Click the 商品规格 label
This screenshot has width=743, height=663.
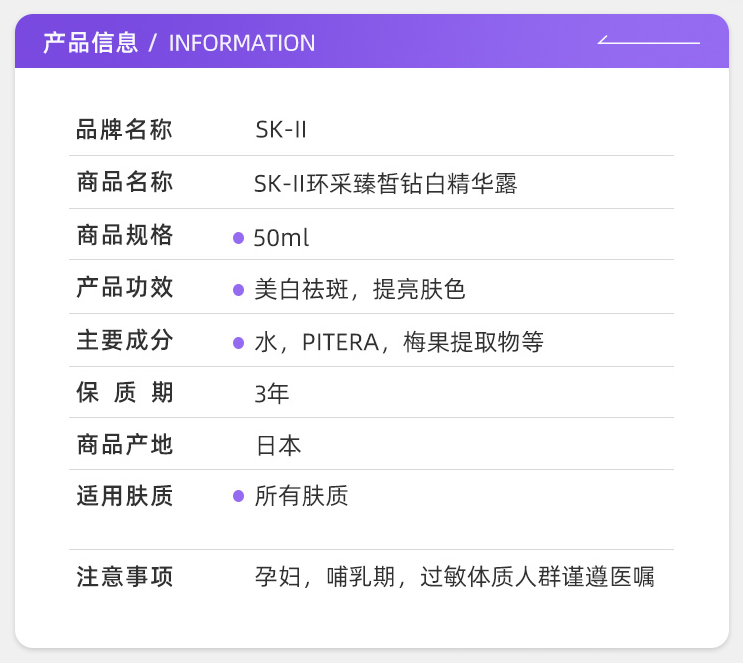click(125, 236)
